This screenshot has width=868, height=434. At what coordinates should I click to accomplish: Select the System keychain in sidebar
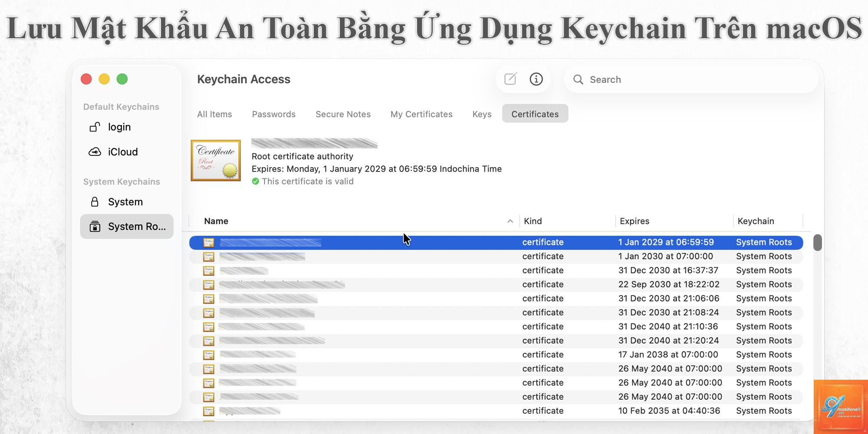point(127,202)
